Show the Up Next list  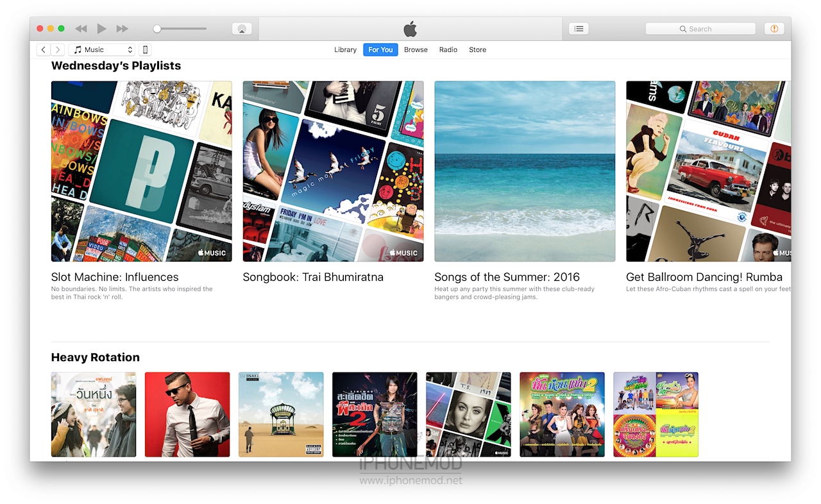click(x=579, y=29)
